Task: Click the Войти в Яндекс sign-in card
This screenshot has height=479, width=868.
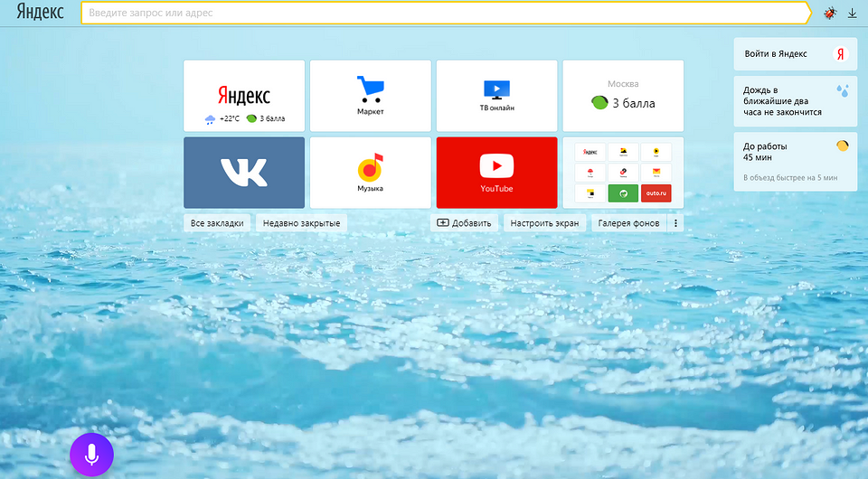Action: click(795, 54)
